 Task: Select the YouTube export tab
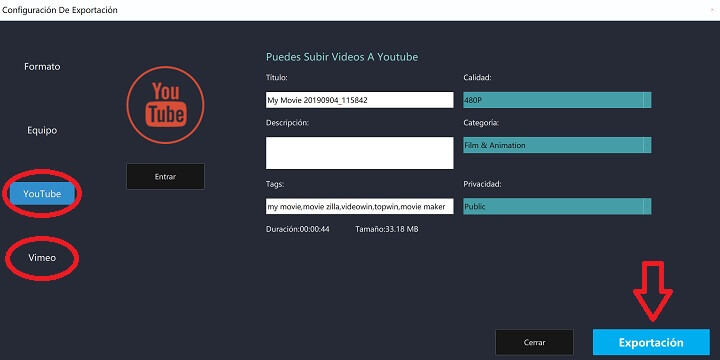click(42, 194)
